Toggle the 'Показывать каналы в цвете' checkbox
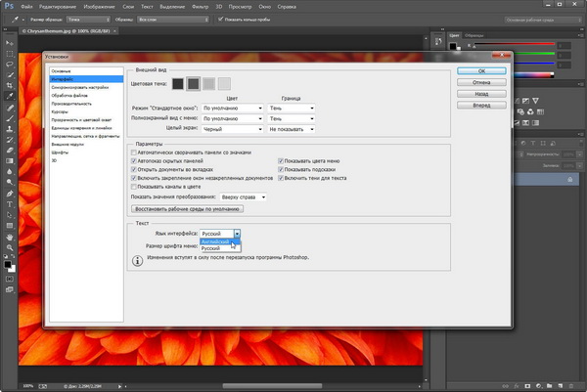Viewport: 587px width, 392px height. pyautogui.click(x=133, y=187)
